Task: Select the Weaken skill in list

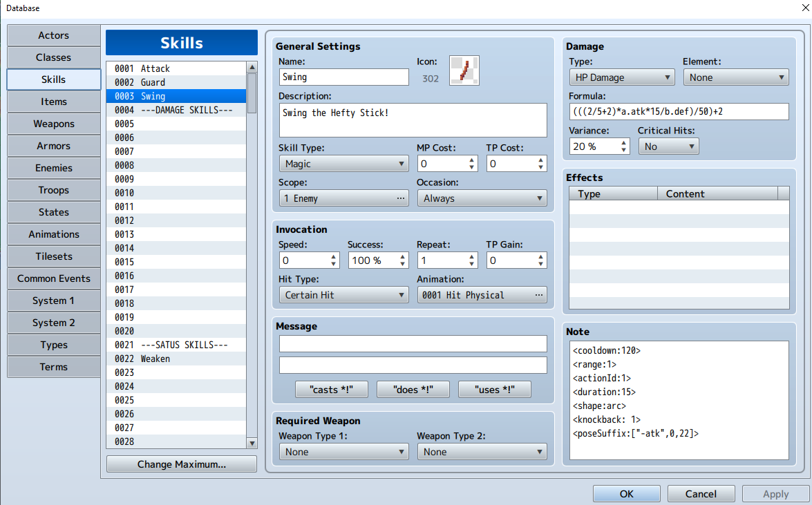Action: pyautogui.click(x=176, y=359)
